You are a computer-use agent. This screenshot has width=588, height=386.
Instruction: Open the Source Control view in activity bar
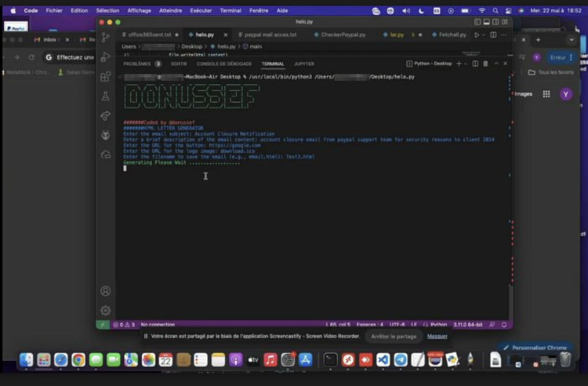coord(105,38)
